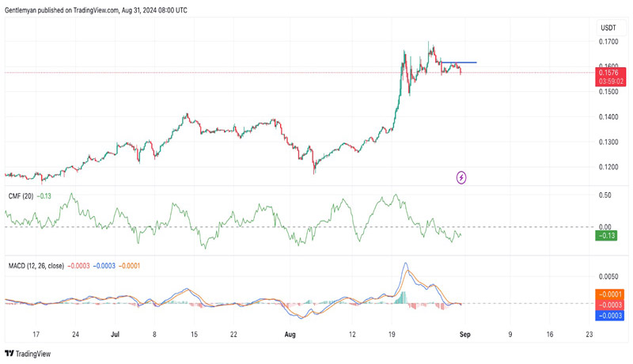Click the 03:59:02 candle countdown timer

point(610,82)
